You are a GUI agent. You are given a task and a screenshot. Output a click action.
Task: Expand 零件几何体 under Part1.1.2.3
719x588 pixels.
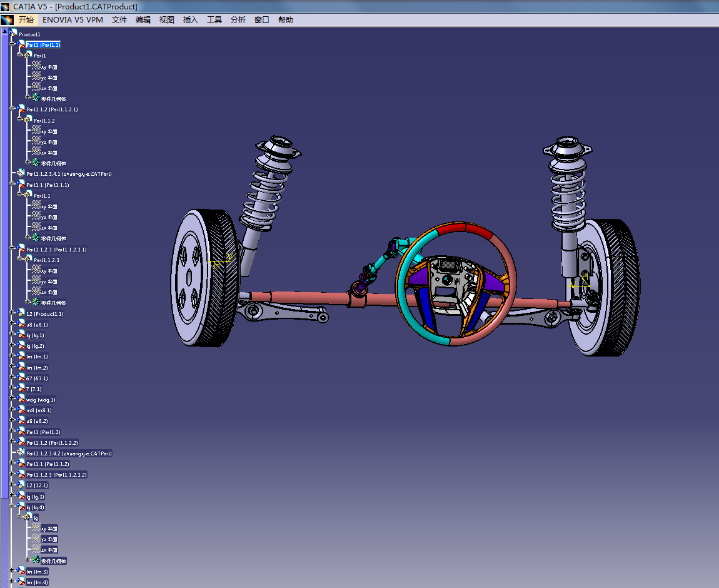pyautogui.click(x=28, y=302)
